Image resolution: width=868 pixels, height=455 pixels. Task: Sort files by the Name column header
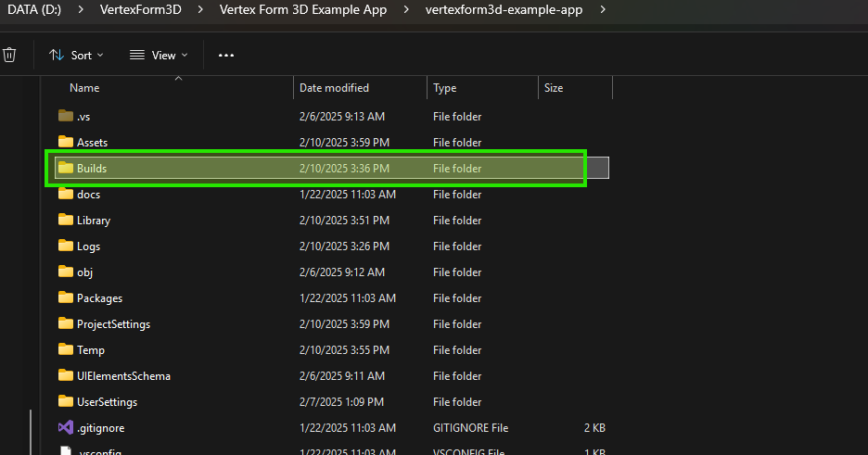tap(84, 88)
